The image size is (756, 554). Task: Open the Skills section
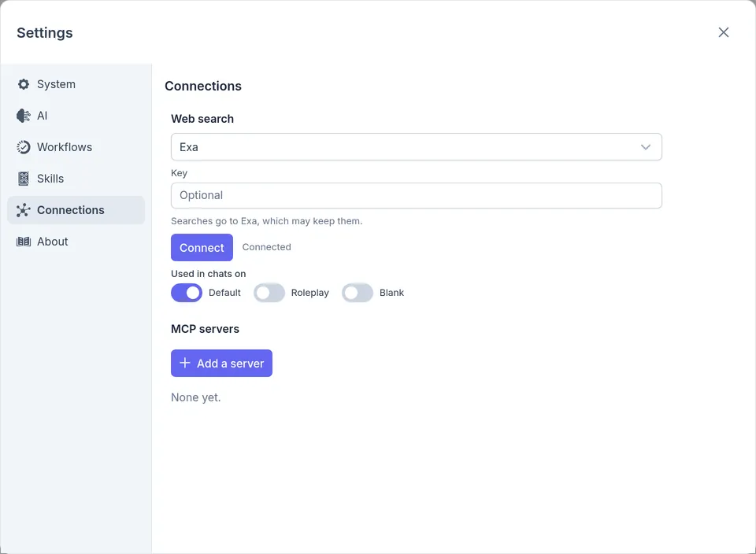pos(76,179)
